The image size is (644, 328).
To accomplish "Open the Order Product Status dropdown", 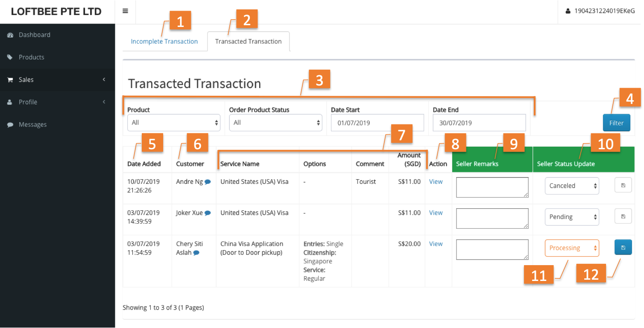I will (x=275, y=123).
